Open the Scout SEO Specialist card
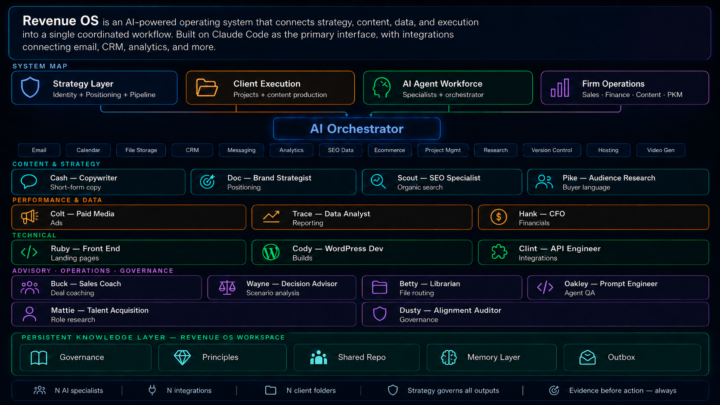Screen dimensions: 720x405 coord(442,182)
